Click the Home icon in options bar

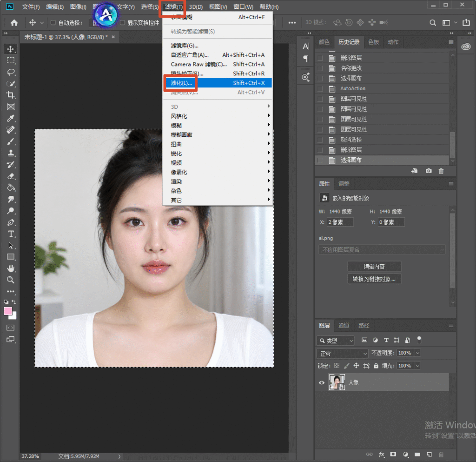pyautogui.click(x=14, y=23)
